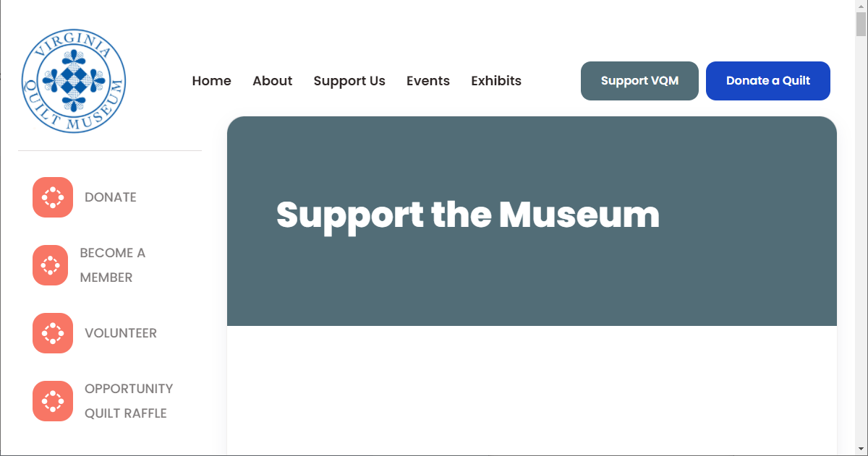The height and width of the screenshot is (456, 868).
Task: Follow the BECOME A MEMBER link
Action: coord(112,265)
